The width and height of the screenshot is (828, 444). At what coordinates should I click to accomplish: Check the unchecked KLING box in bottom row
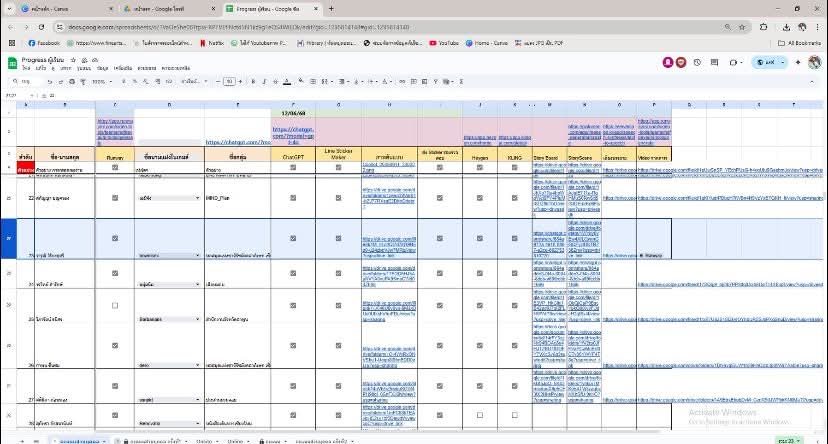(515, 415)
